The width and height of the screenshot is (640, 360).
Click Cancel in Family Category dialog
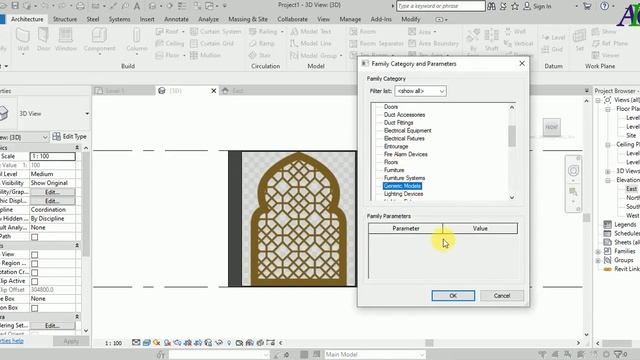pyautogui.click(x=502, y=296)
